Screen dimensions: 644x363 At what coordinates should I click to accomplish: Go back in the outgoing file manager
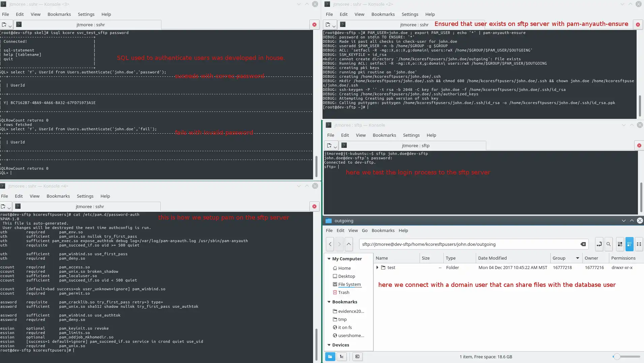(x=330, y=244)
